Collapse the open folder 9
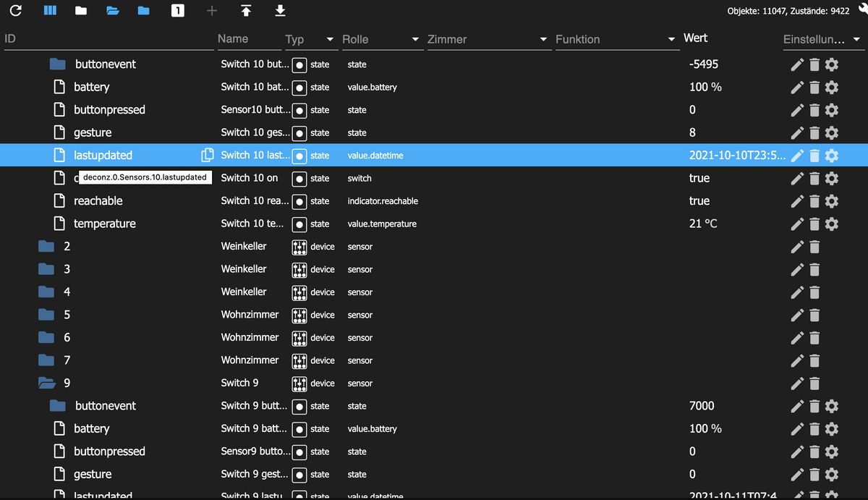This screenshot has height=500, width=868. 46,384
